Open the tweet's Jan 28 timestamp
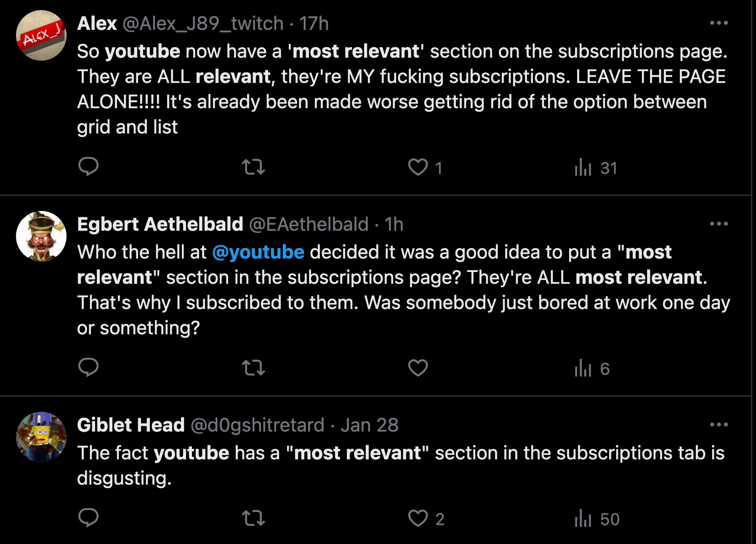 pos(370,425)
